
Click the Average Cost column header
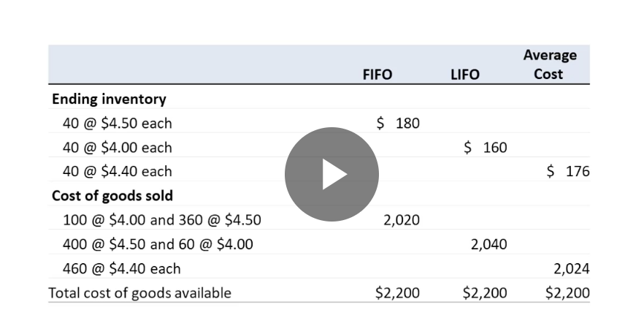pos(550,64)
